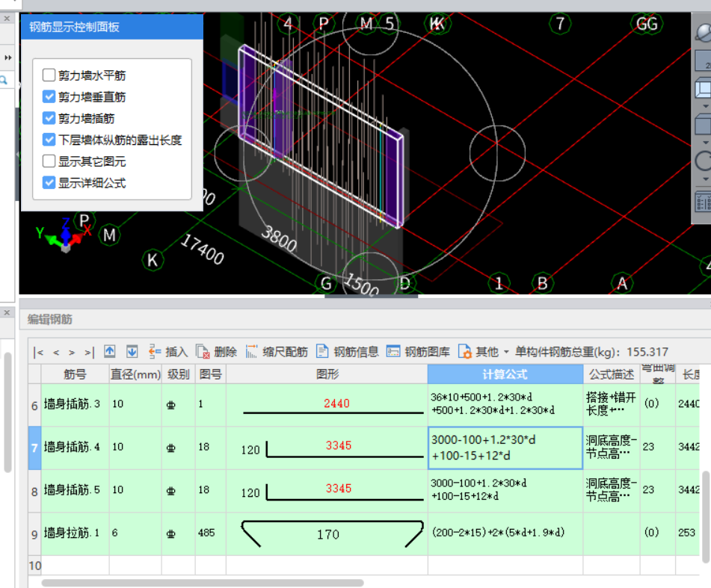Select row 9 墙身拉筋.1 name cell
Screen dimensions: 711x588
click(x=76, y=533)
